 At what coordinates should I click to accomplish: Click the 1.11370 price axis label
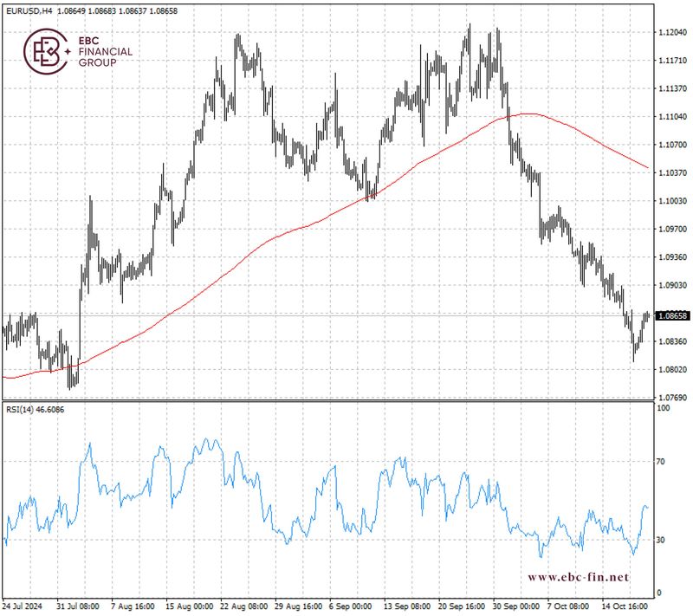point(671,88)
